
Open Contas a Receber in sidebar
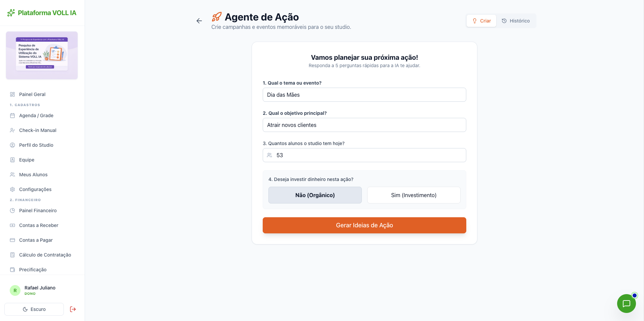pos(39,225)
